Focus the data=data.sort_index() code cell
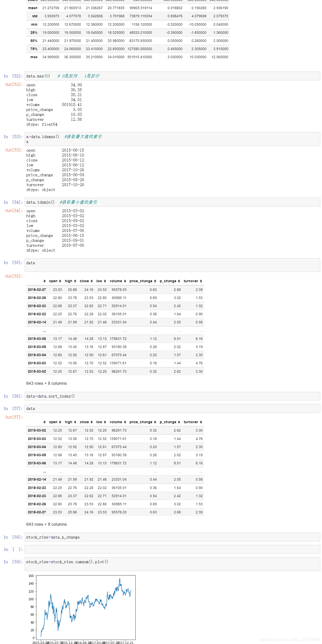 tap(172, 396)
